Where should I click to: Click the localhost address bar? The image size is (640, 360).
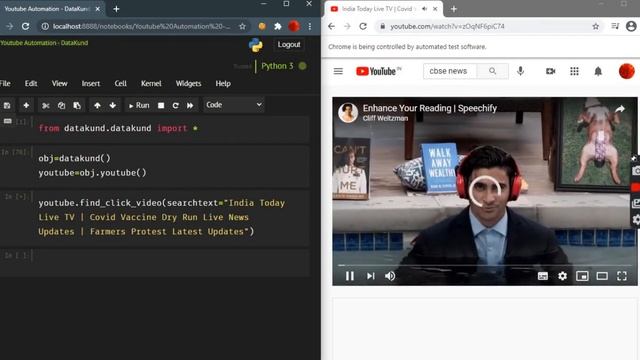click(141, 26)
